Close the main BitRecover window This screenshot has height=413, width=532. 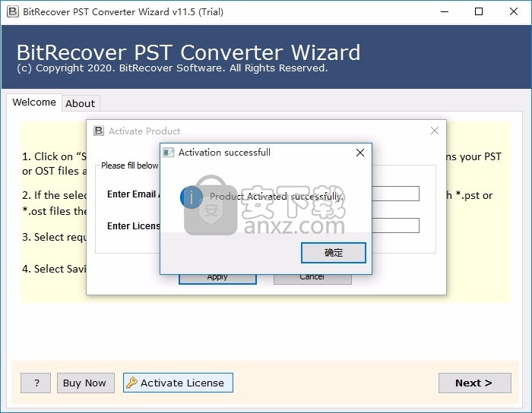[x=514, y=11]
